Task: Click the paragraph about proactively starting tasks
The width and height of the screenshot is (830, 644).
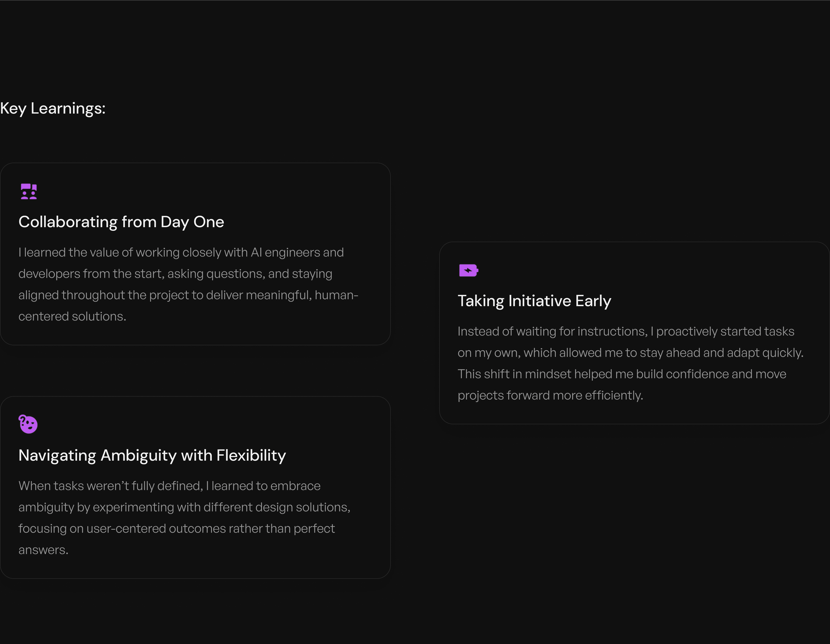Action: [x=631, y=363]
